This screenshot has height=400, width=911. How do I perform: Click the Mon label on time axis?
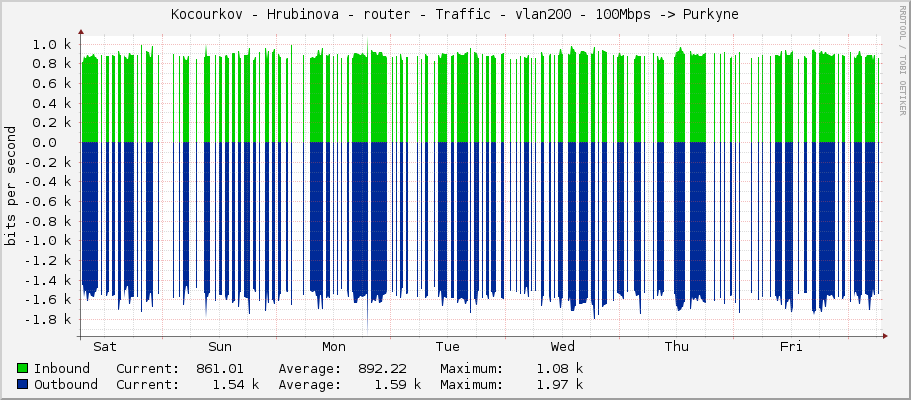click(334, 347)
